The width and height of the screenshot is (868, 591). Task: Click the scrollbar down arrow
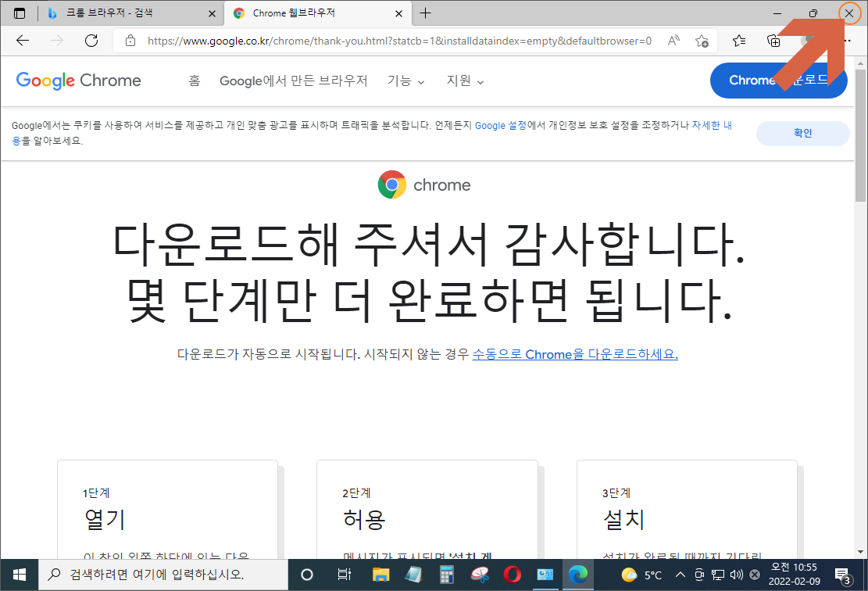860,552
